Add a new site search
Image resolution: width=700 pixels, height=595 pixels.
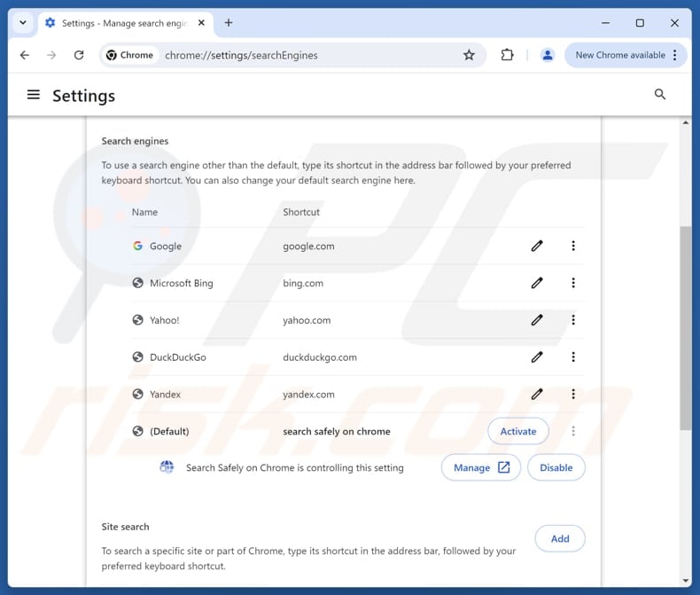[560, 538]
